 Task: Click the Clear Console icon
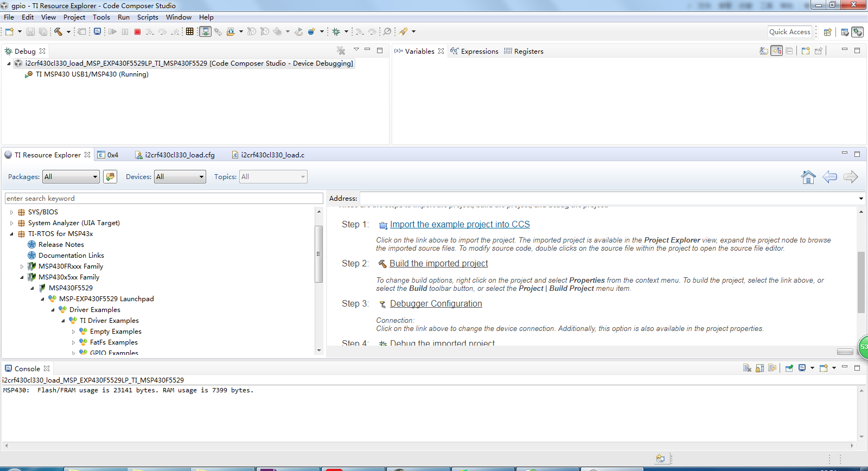(747, 368)
